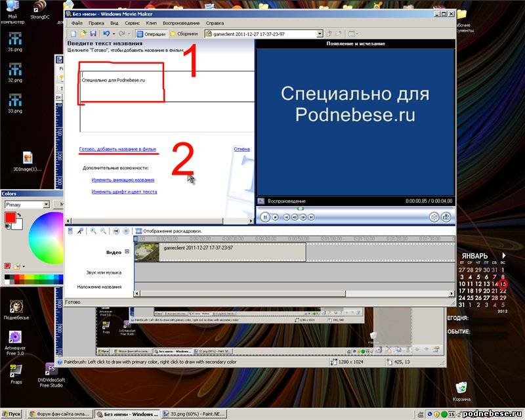Pick a hue on the color wheel
Image resolution: width=525 pixels, height=420 pixels.
(x=47, y=238)
